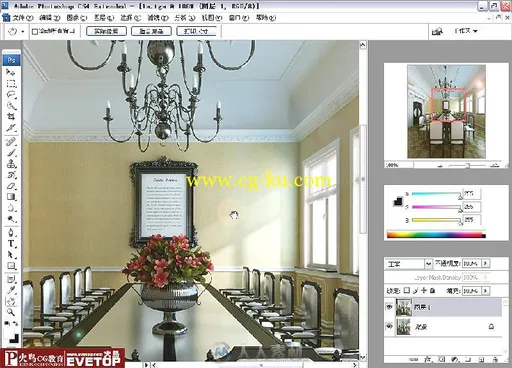Adjust the blue (B) color slider
The width and height of the screenshot is (512, 368).
click(436, 220)
